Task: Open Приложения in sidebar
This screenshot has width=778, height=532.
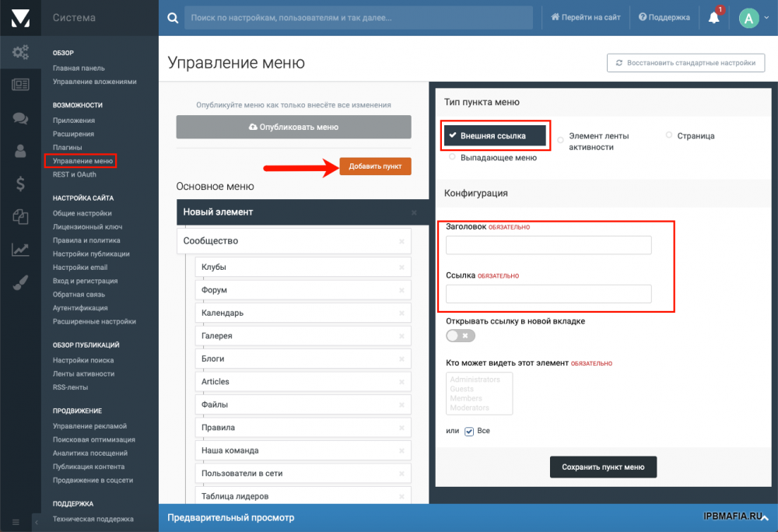Action: tap(73, 121)
